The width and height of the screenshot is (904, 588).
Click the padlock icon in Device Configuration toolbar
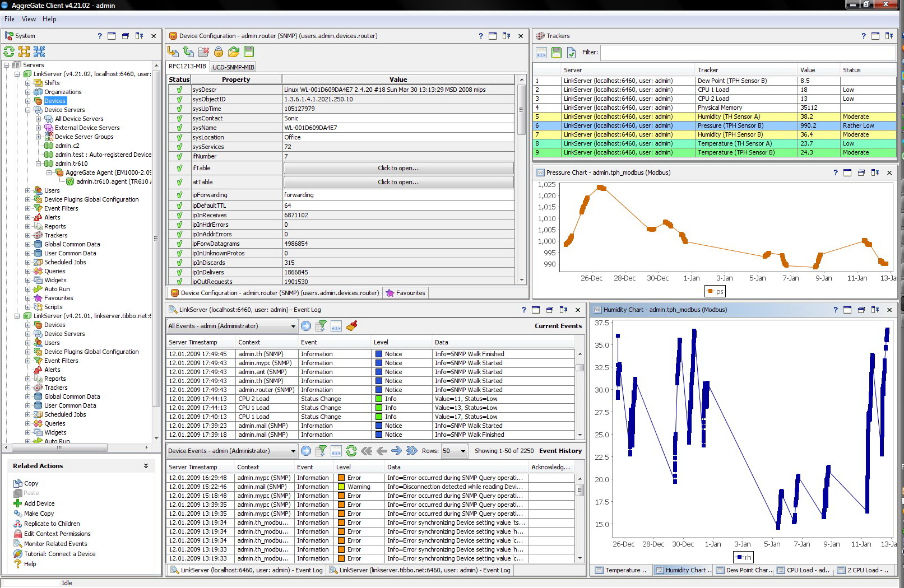pos(219,52)
